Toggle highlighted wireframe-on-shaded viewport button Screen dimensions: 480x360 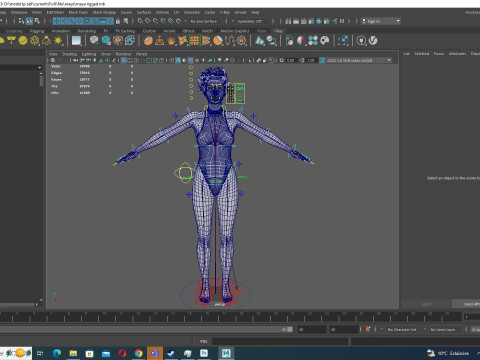click(190, 60)
